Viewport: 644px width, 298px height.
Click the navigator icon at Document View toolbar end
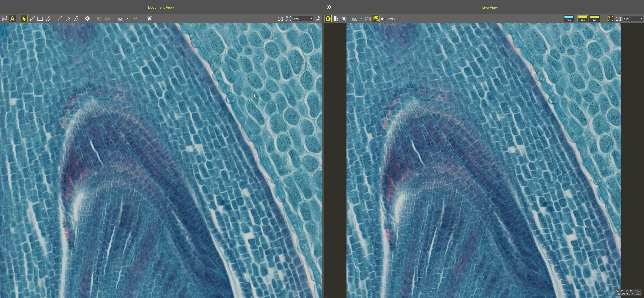pos(318,19)
